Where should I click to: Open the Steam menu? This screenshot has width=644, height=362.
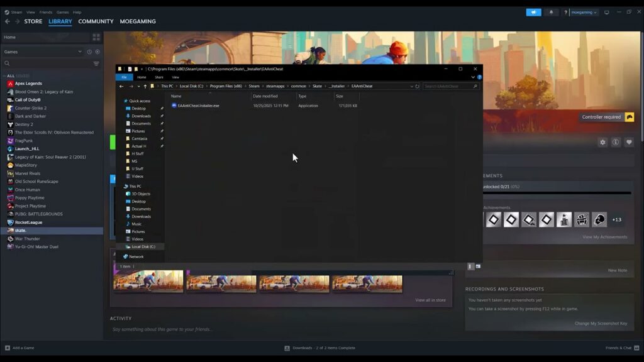tap(16, 13)
